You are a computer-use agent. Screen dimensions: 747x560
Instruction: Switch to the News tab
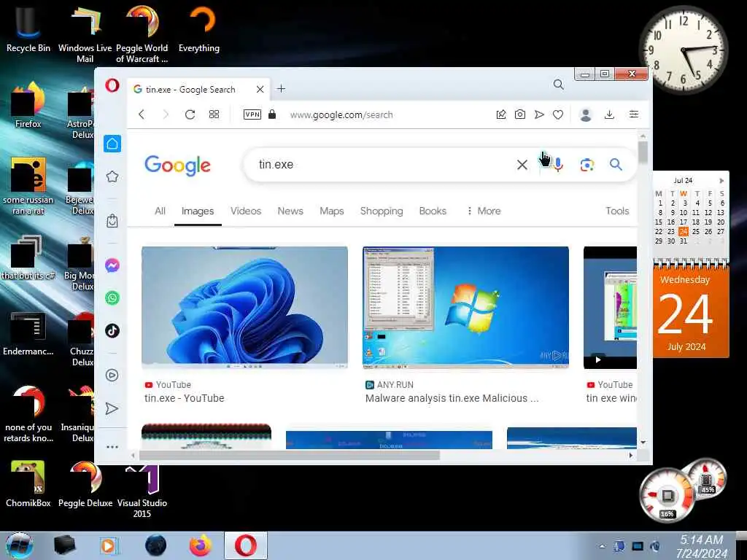pyautogui.click(x=290, y=211)
